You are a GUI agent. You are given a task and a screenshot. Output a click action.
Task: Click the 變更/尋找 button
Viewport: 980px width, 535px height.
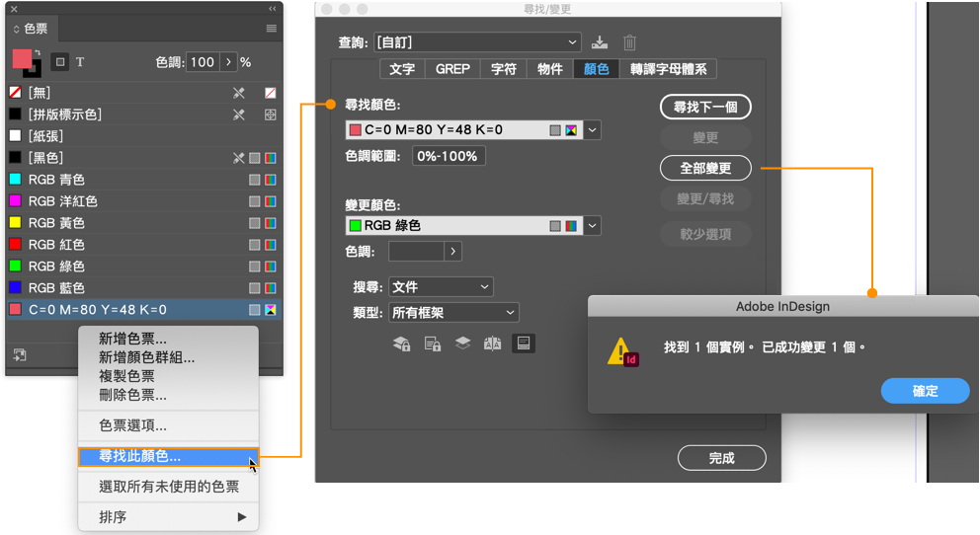705,198
